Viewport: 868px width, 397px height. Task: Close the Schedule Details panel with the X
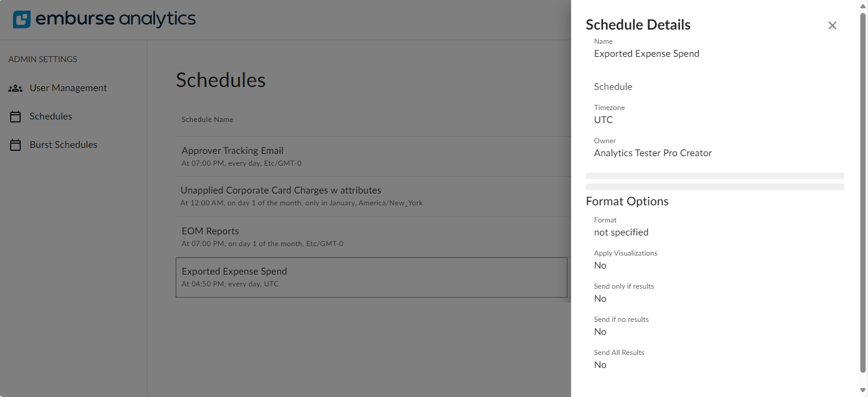point(832,25)
